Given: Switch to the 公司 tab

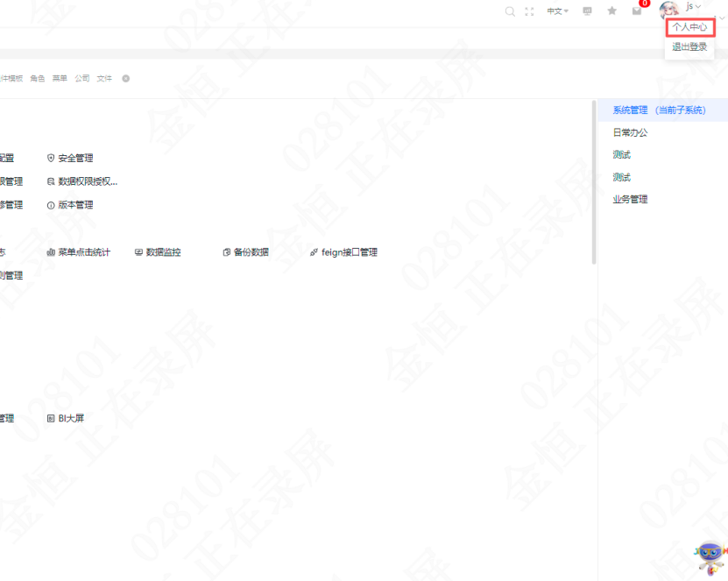Looking at the screenshot, I should 81,79.
